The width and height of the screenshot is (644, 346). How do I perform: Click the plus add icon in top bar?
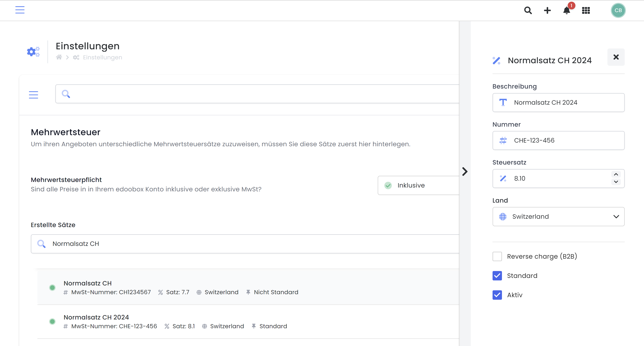click(547, 10)
